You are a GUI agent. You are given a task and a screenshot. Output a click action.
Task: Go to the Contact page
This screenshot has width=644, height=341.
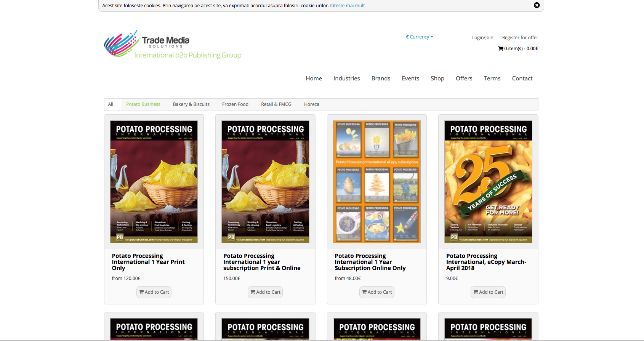[522, 78]
